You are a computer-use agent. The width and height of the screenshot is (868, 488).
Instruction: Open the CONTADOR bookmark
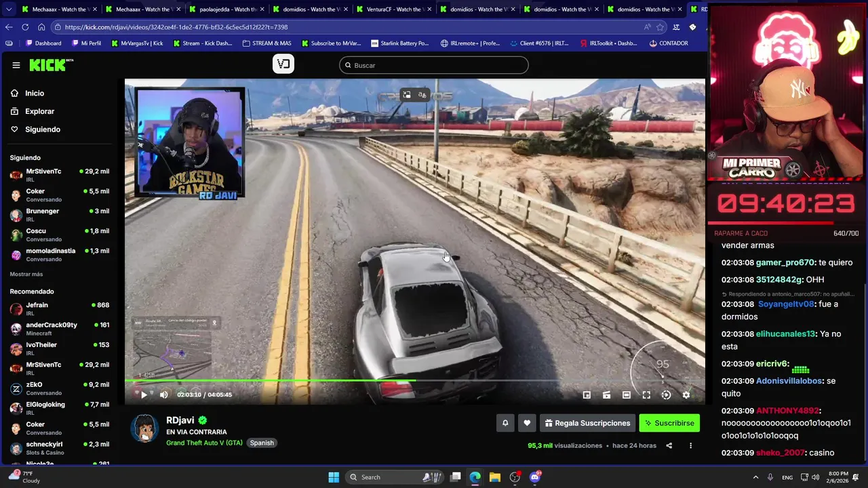tap(669, 43)
